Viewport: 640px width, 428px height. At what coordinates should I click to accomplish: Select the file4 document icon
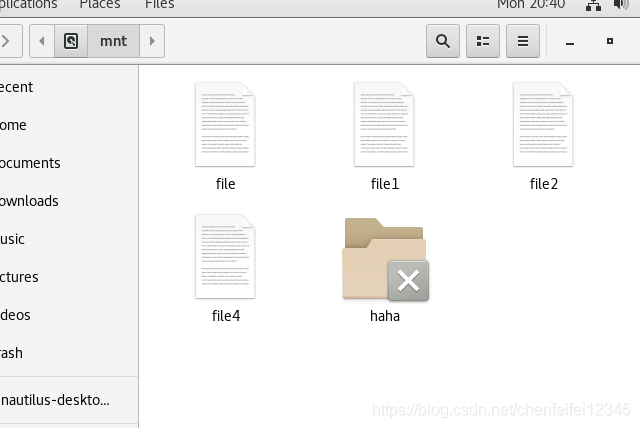pyautogui.click(x=225, y=257)
